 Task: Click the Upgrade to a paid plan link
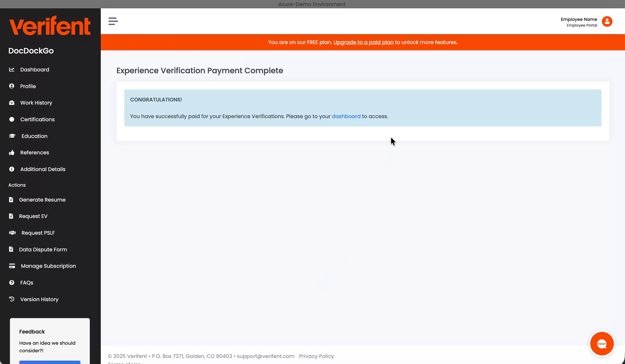tap(363, 42)
